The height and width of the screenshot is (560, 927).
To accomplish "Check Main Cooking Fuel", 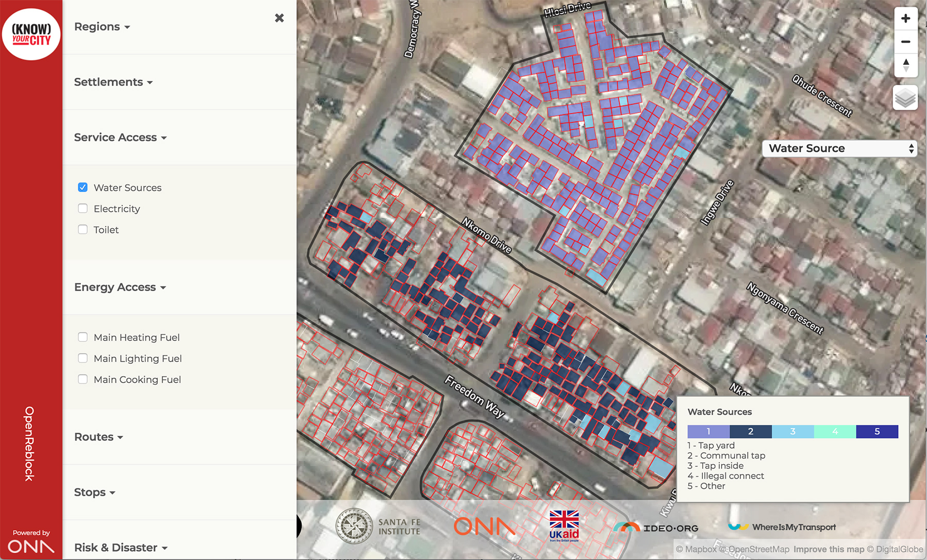I will (82, 380).
